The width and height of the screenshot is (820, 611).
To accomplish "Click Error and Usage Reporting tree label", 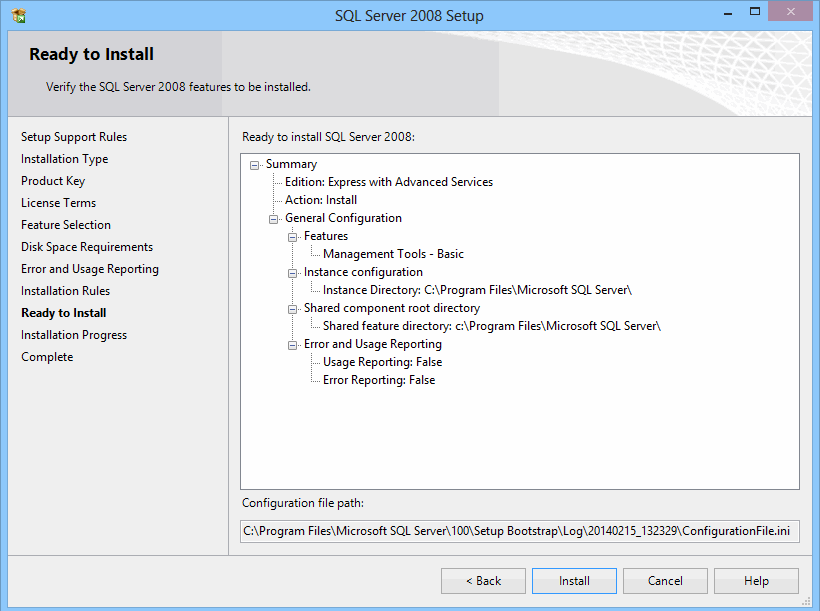I will click(x=372, y=345).
